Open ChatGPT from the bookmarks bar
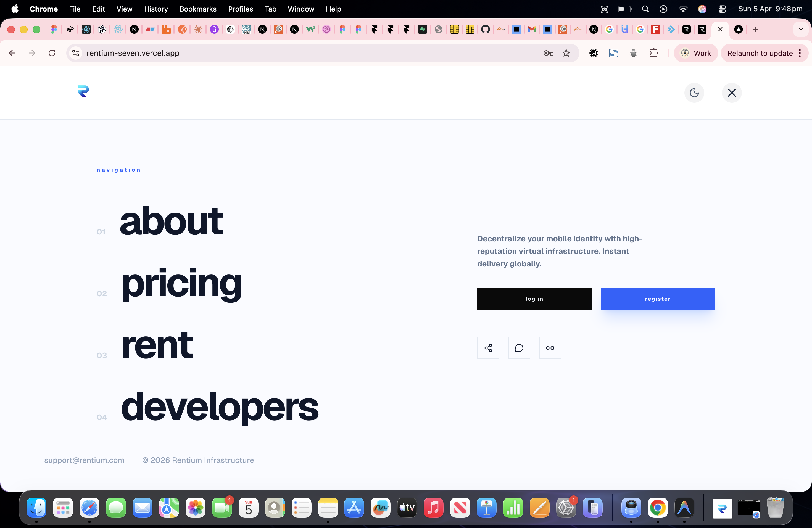This screenshot has width=812, height=528. 230,29
